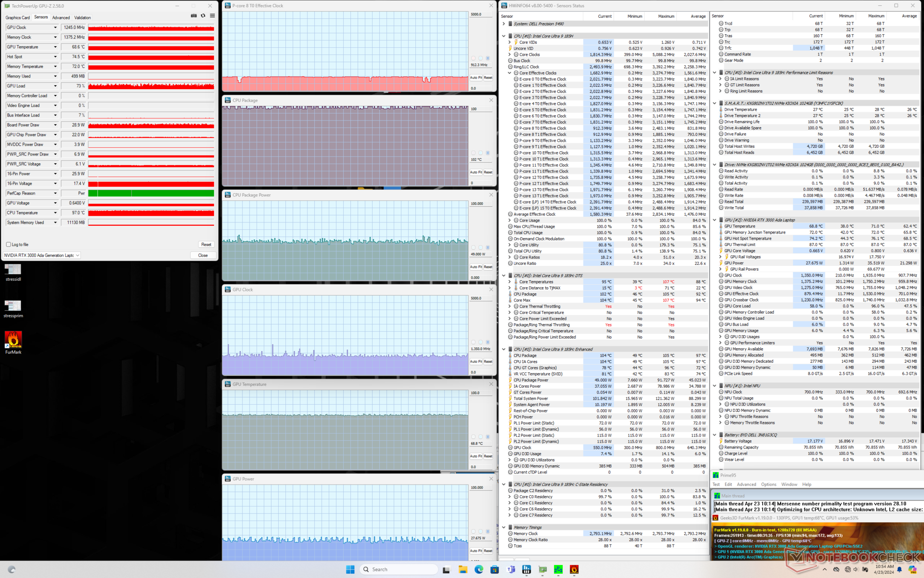This screenshot has height=578, width=924.
Task: Open File Explorer from the taskbar
Action: 462,569
